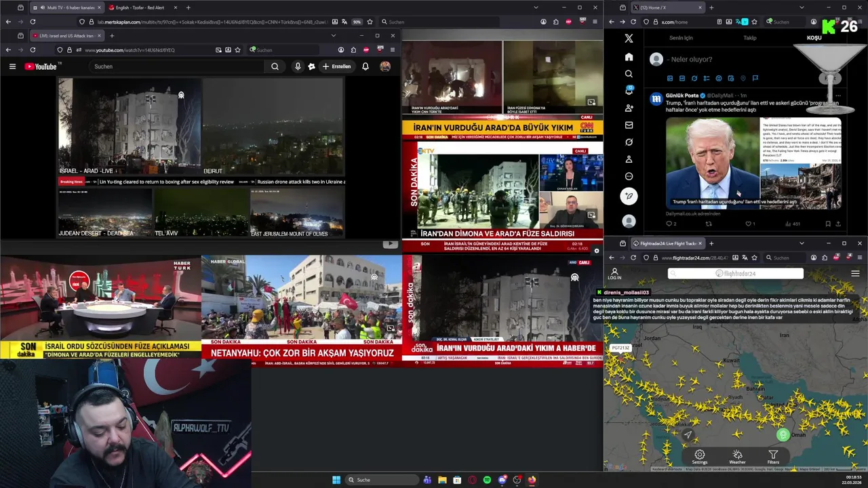Open X notifications bell with badge
Viewport: 868px width, 488px height.
point(629,91)
